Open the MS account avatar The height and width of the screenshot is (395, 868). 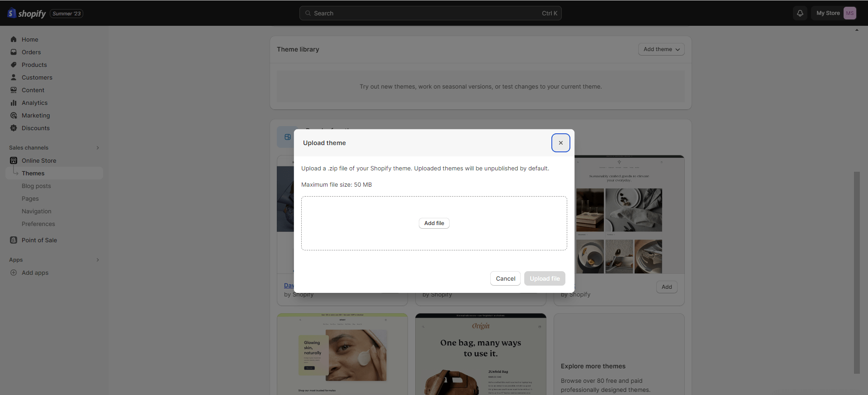click(x=849, y=13)
